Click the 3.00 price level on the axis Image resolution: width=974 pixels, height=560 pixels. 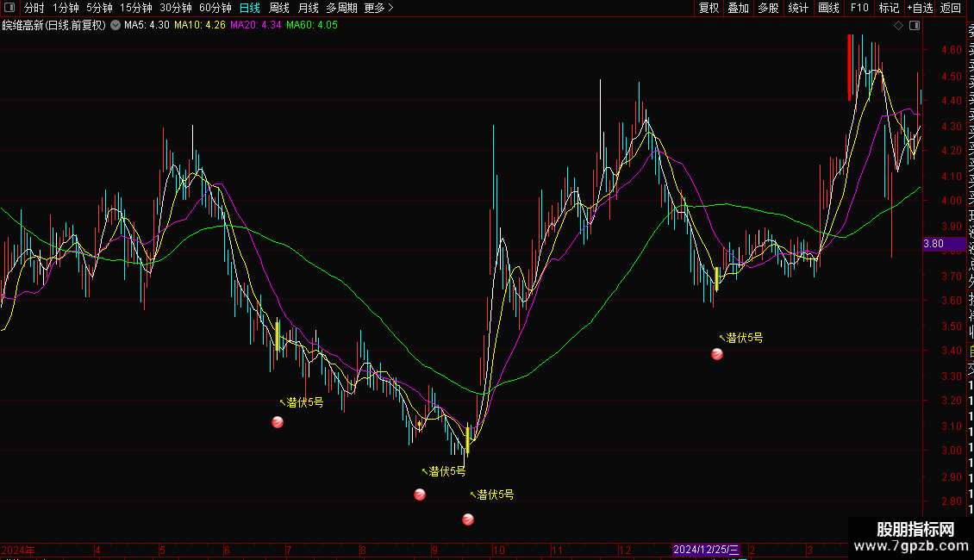pos(951,451)
